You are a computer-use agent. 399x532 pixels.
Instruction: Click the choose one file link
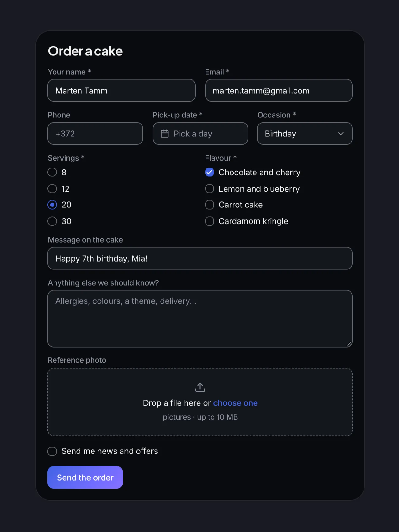pyautogui.click(x=235, y=403)
